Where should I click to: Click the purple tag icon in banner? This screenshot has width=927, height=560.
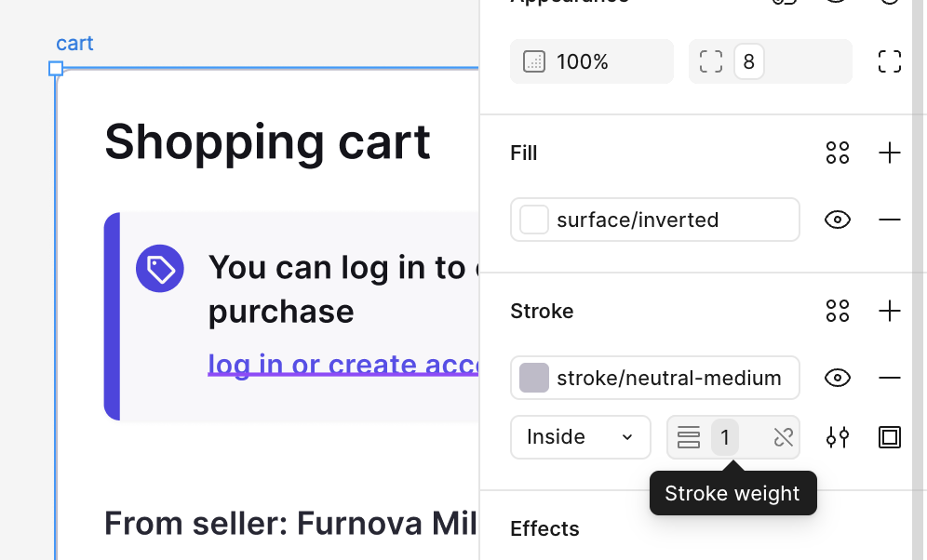click(x=160, y=270)
